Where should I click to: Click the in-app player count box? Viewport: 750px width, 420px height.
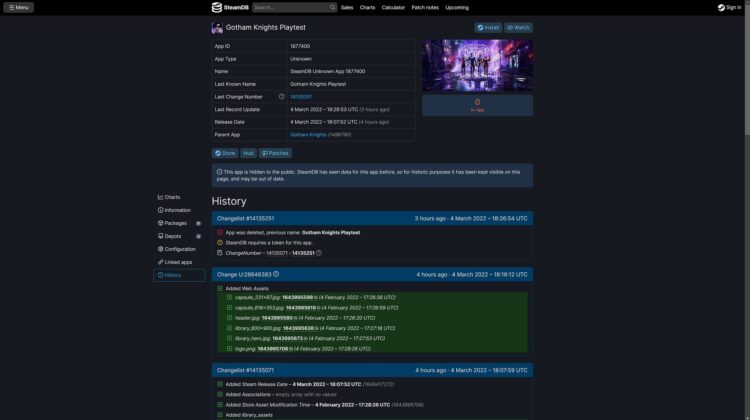click(x=477, y=105)
